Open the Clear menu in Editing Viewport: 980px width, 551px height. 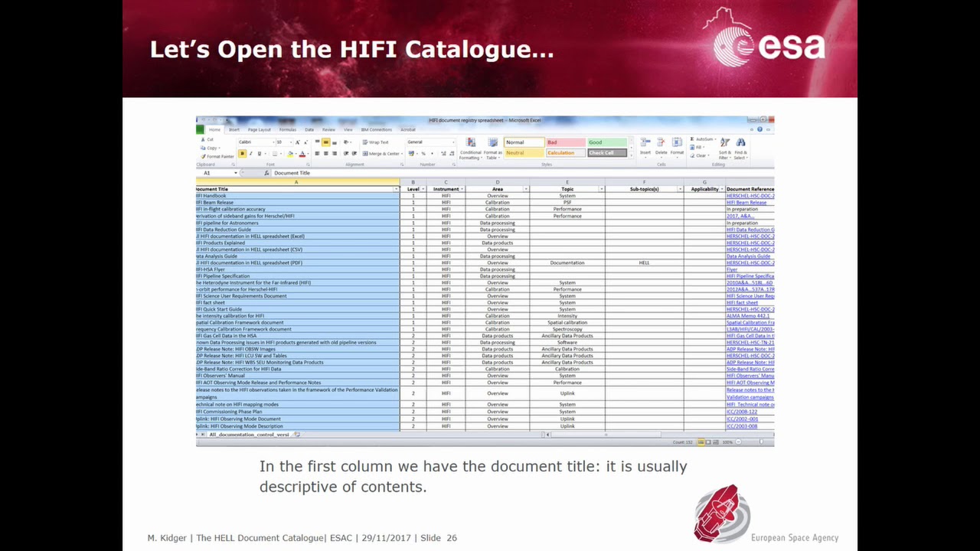pos(700,156)
